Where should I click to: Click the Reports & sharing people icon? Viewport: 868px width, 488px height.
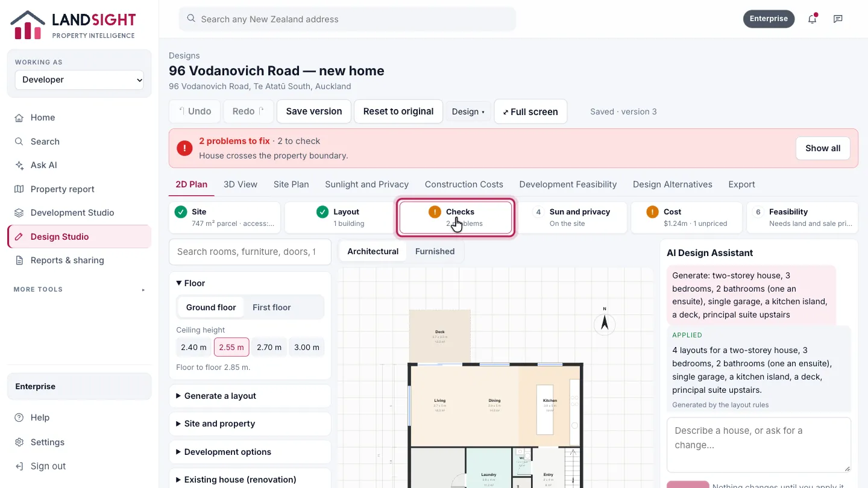pos(19,260)
